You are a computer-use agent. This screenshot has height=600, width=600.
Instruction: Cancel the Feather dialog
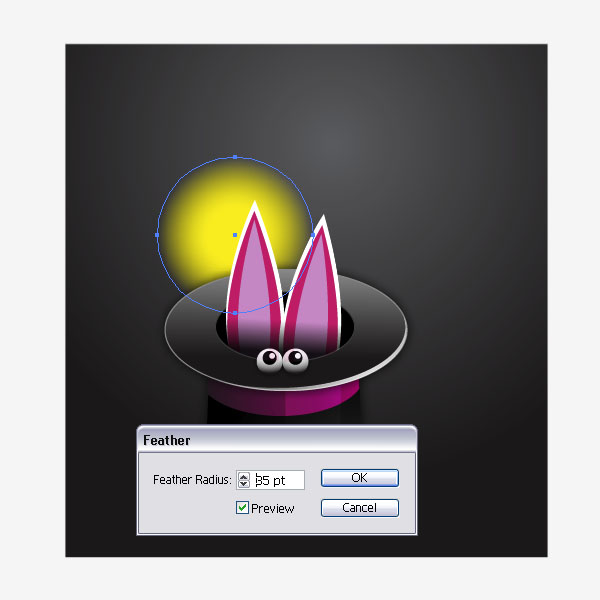click(x=360, y=508)
